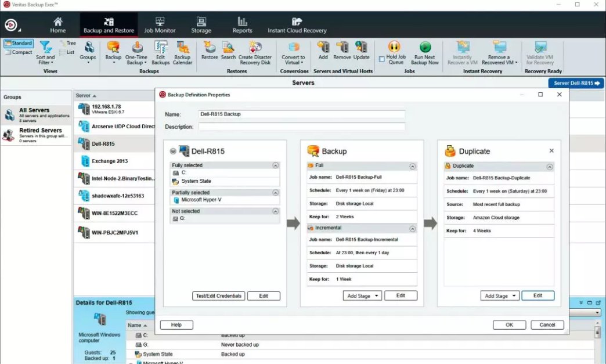Toggle the Hold Job Queue checkbox

(382, 59)
